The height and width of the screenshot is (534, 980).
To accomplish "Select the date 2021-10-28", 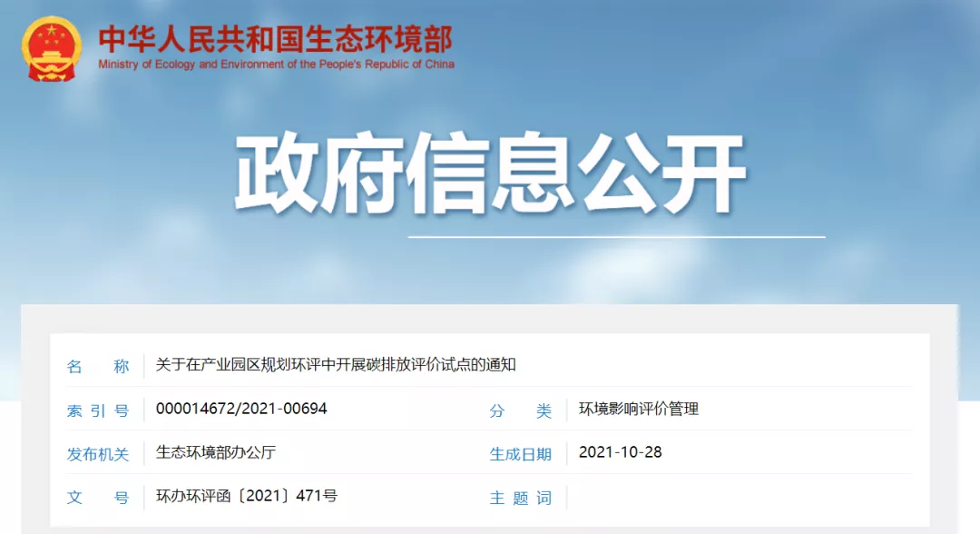I will (x=620, y=452).
